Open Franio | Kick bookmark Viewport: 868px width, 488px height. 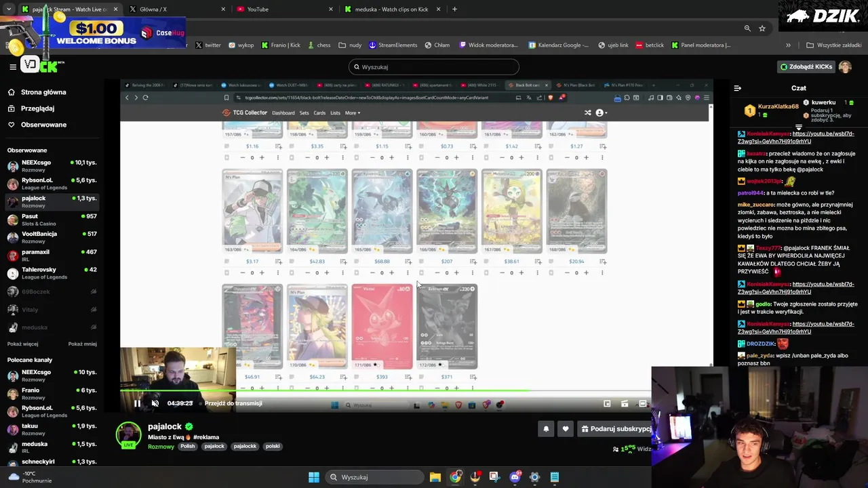tap(281, 45)
